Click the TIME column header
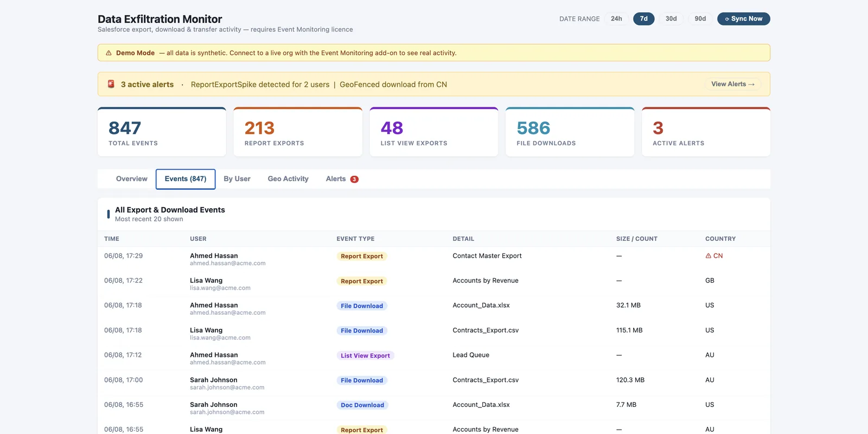The width and height of the screenshot is (868, 434). pos(112,239)
